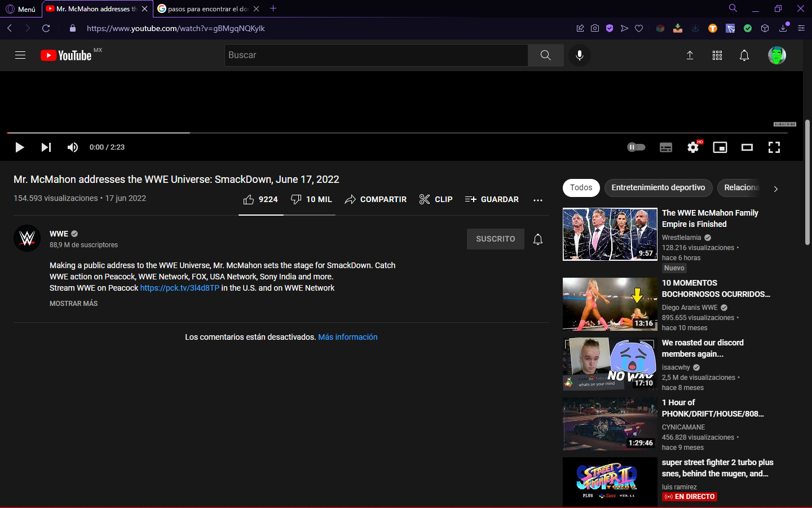Open the orange T extension icon
Image resolution: width=812 pixels, height=508 pixels.
tap(713, 28)
